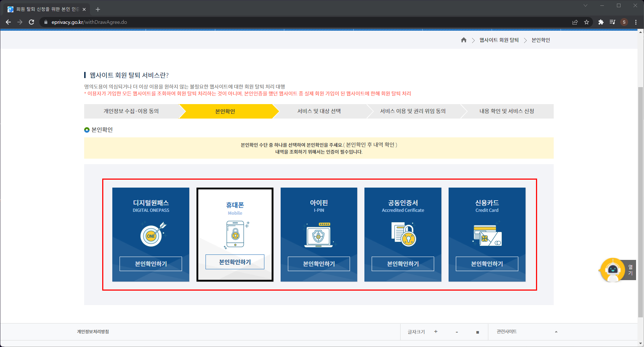The height and width of the screenshot is (347, 644).
Task: Select the 내용 확인 및 서비스 신청 step
Action: click(x=507, y=111)
